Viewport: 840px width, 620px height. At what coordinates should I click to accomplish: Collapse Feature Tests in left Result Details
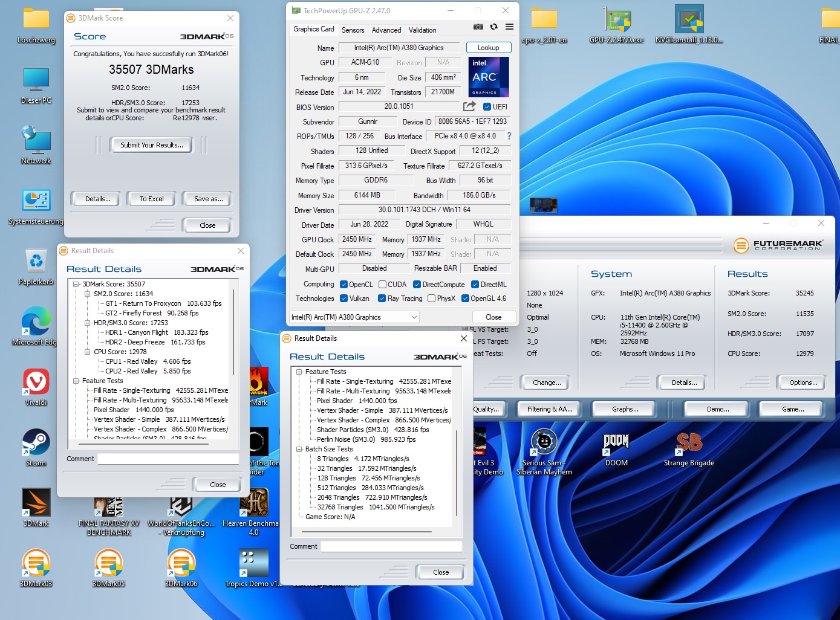coord(76,381)
